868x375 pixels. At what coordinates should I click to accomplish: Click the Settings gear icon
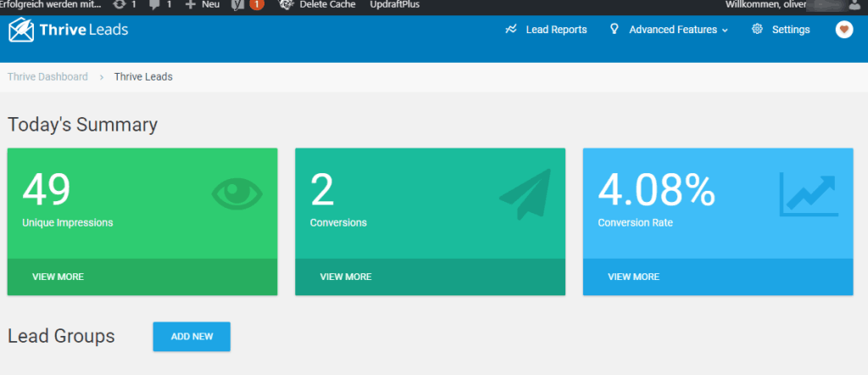[x=757, y=30]
